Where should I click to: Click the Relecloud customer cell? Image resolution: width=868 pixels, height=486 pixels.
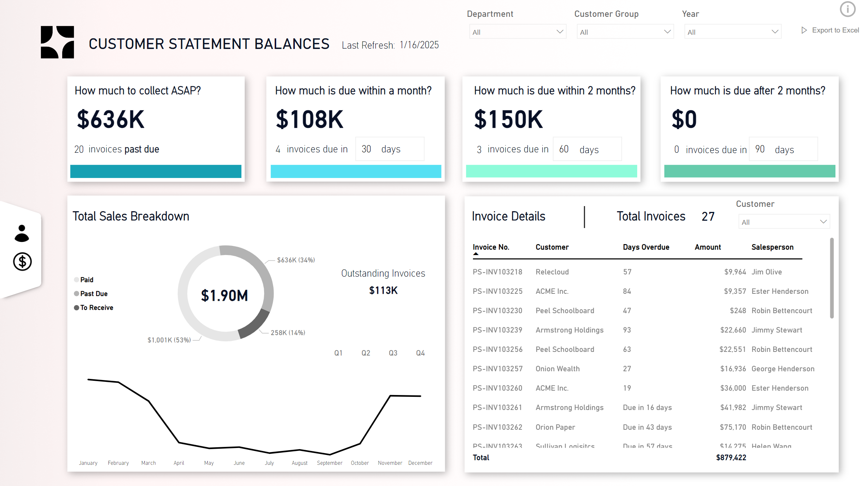(x=552, y=272)
